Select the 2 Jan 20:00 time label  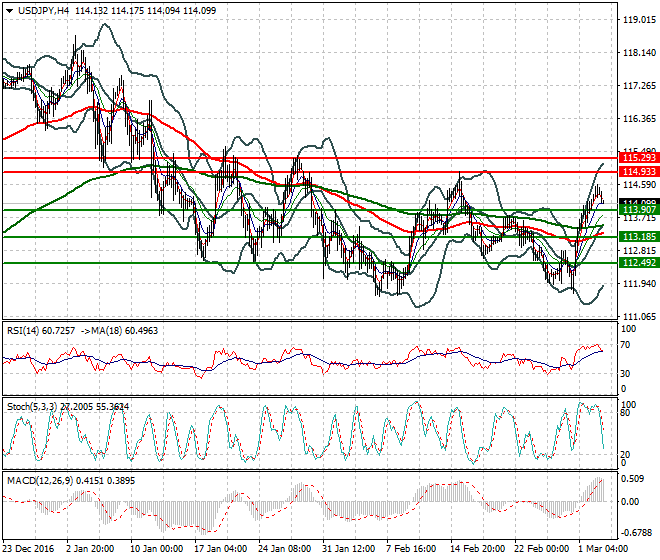(90, 549)
